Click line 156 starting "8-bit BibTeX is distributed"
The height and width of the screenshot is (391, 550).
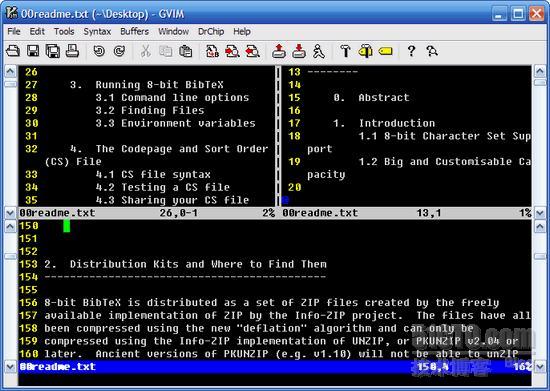271,303
